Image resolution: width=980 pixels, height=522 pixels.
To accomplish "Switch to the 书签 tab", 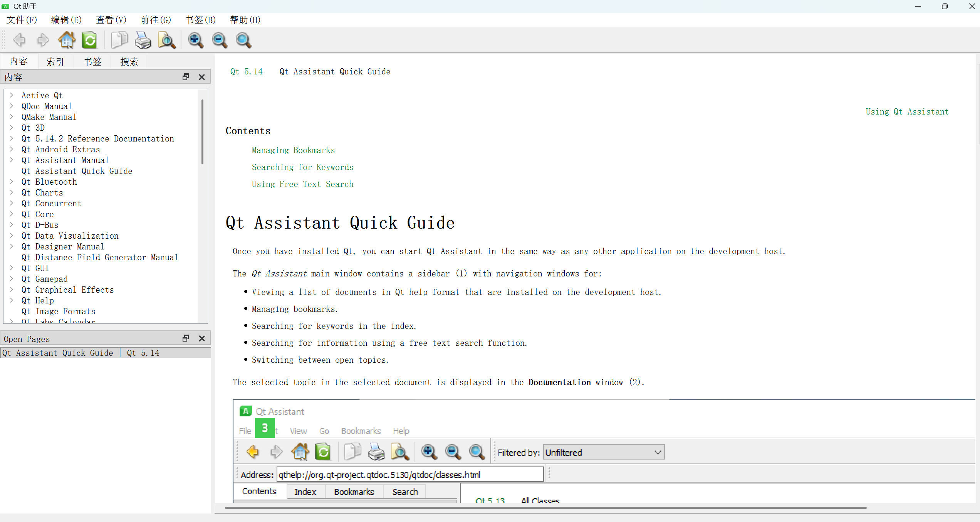I will click(x=92, y=62).
